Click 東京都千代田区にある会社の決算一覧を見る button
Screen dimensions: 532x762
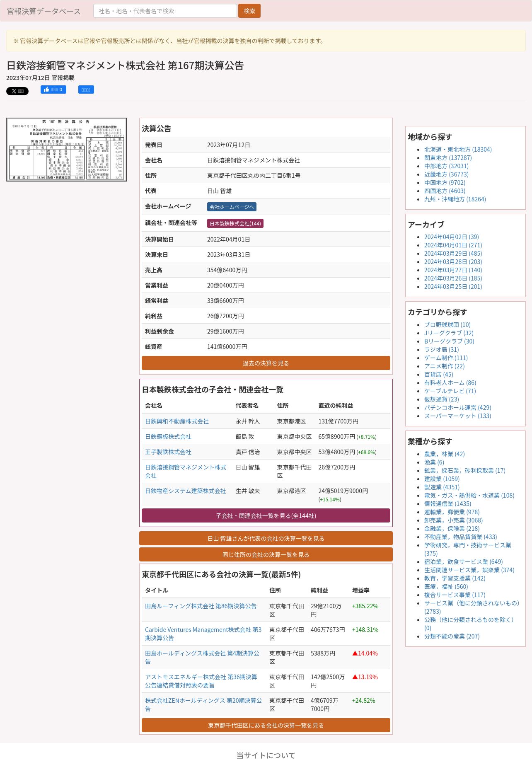[266, 725]
